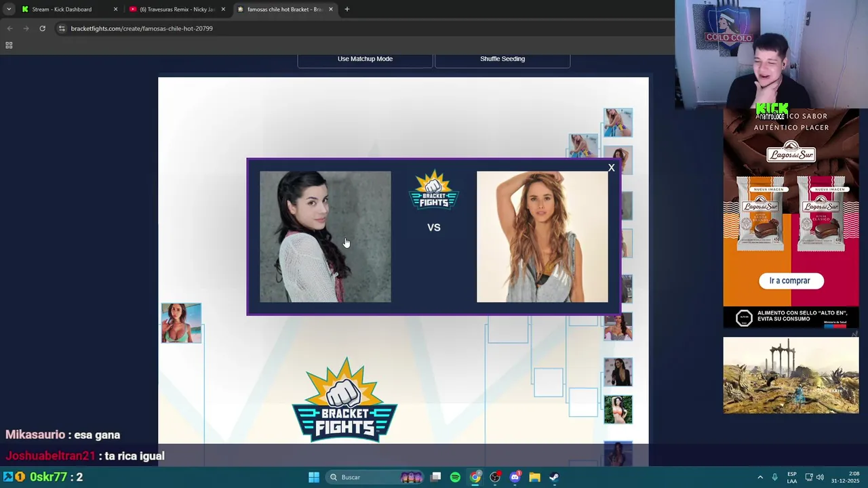Click the 0skr77 entry in bottom bar
The height and width of the screenshot is (488, 868).
point(47,477)
